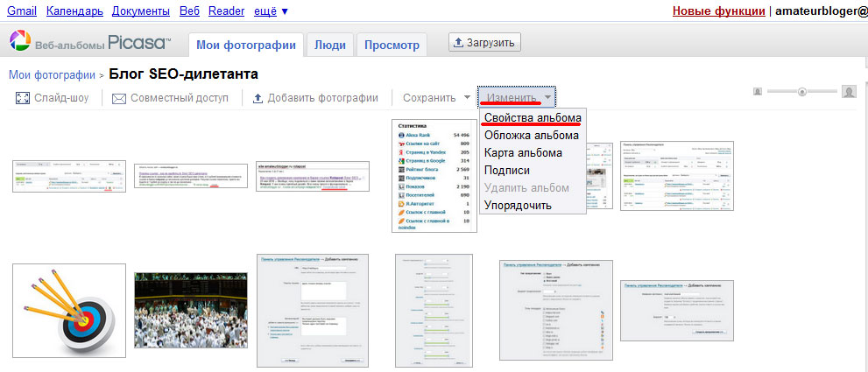Viewport: 868px width, 372px height.
Task: Switch to the Мои фотографии tab
Action: 246,45
